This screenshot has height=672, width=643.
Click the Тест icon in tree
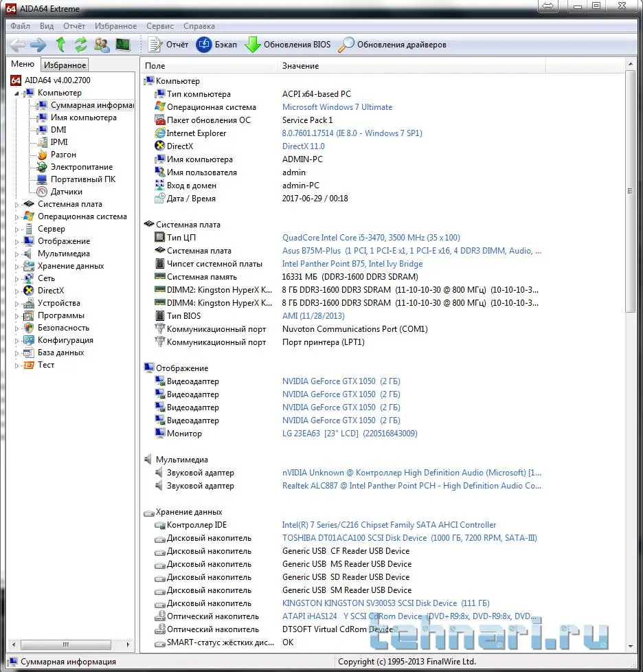(x=29, y=365)
